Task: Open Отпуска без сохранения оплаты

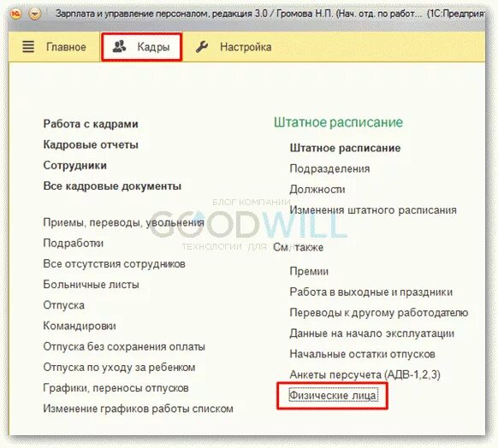Action: point(124,346)
